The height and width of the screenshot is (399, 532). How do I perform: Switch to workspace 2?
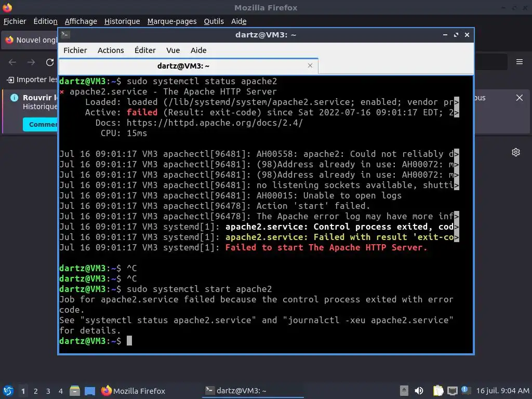click(x=36, y=391)
